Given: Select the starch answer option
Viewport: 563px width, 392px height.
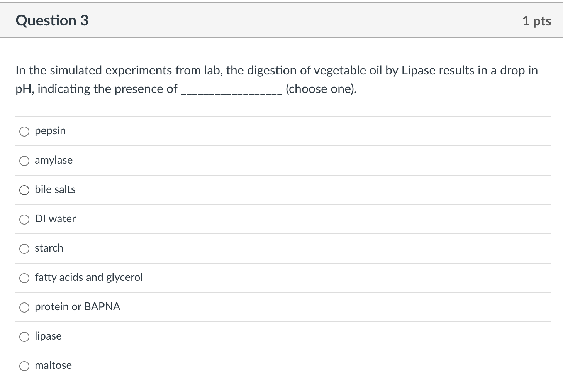Looking at the screenshot, I should [x=24, y=248].
